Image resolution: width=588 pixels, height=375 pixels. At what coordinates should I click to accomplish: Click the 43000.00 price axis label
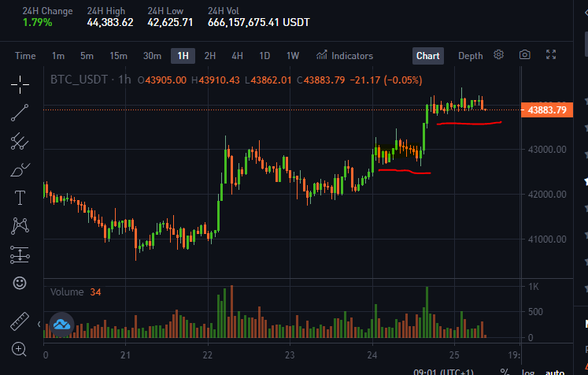547,150
